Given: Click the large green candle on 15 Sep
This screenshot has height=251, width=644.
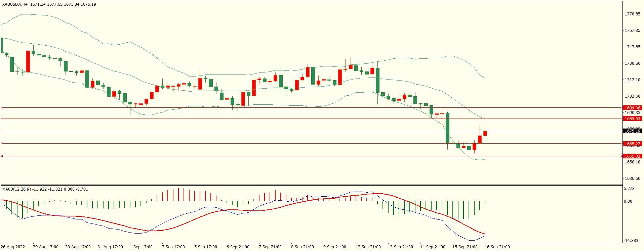Looking at the screenshot, I should 447,128.
